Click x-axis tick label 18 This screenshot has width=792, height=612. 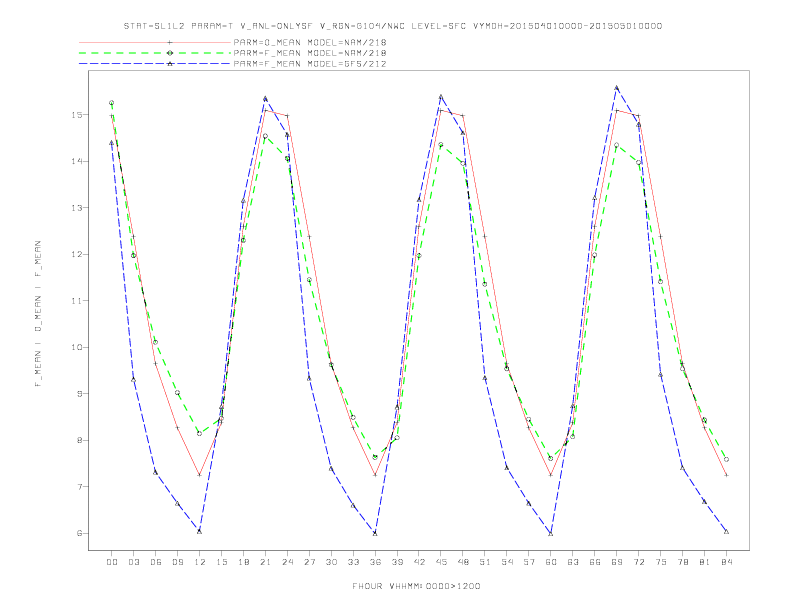pos(243,562)
